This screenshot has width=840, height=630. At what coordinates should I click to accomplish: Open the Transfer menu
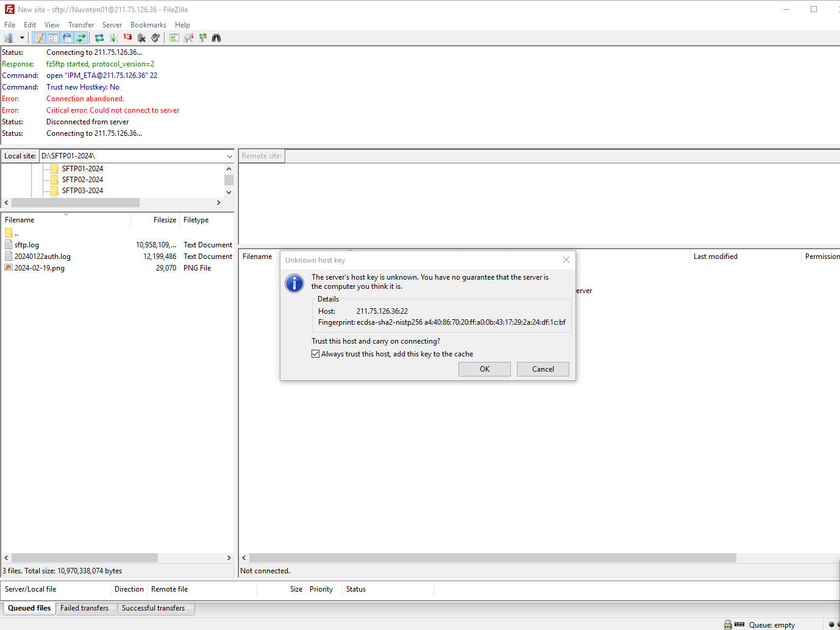[x=81, y=25]
